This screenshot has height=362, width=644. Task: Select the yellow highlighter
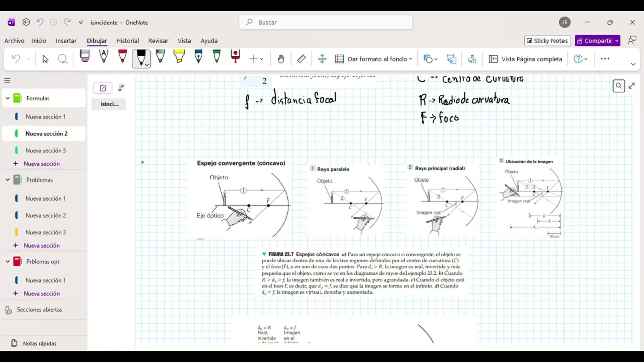(179, 57)
